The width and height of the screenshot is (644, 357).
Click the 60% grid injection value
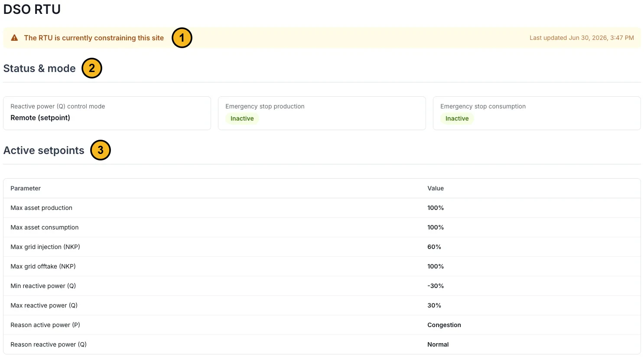434,247
